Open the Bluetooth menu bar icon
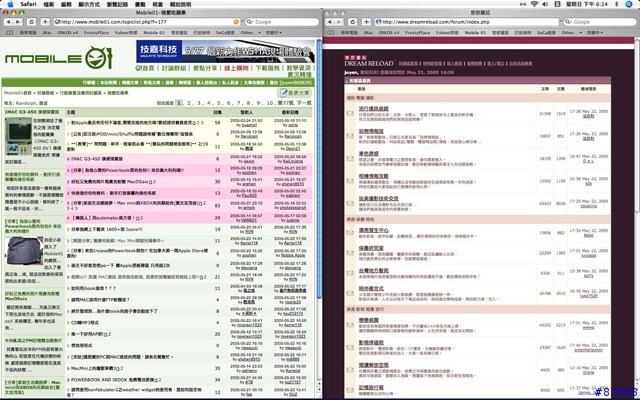 [618, 4]
